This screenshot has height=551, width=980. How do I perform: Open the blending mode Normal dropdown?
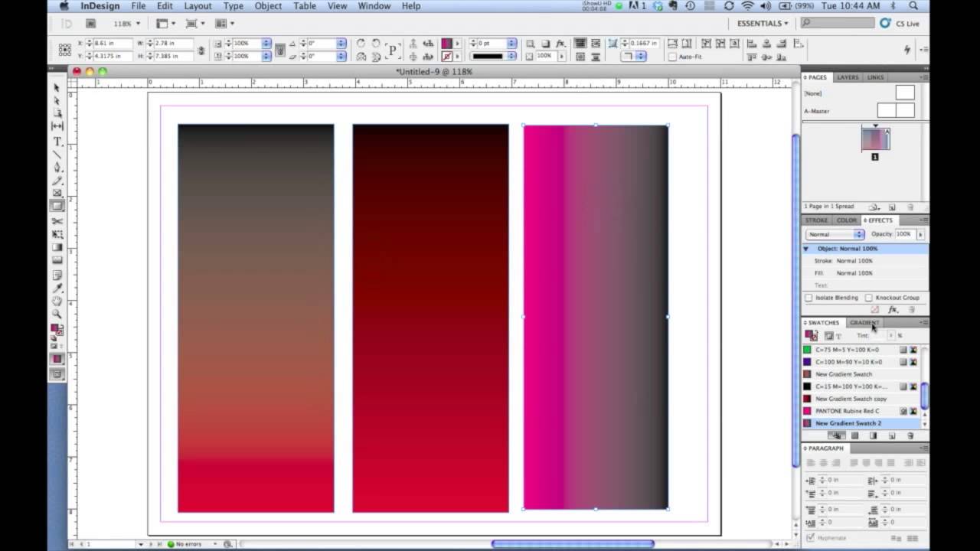point(835,234)
